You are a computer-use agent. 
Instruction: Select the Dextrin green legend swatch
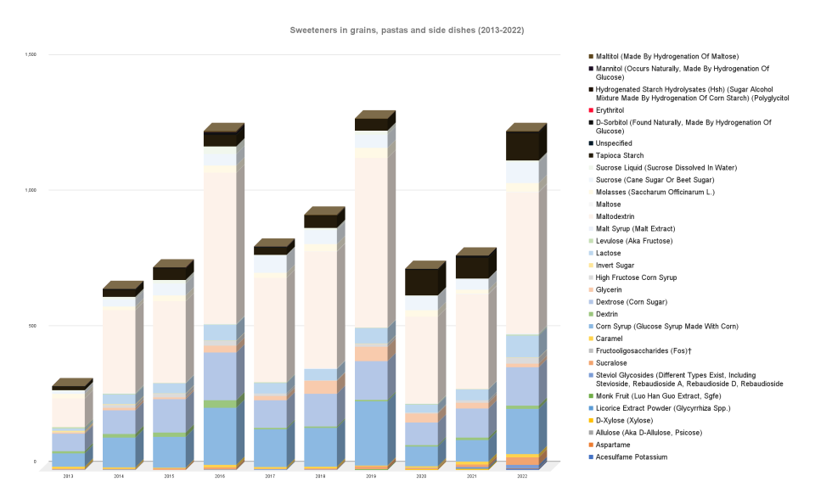[x=590, y=314]
